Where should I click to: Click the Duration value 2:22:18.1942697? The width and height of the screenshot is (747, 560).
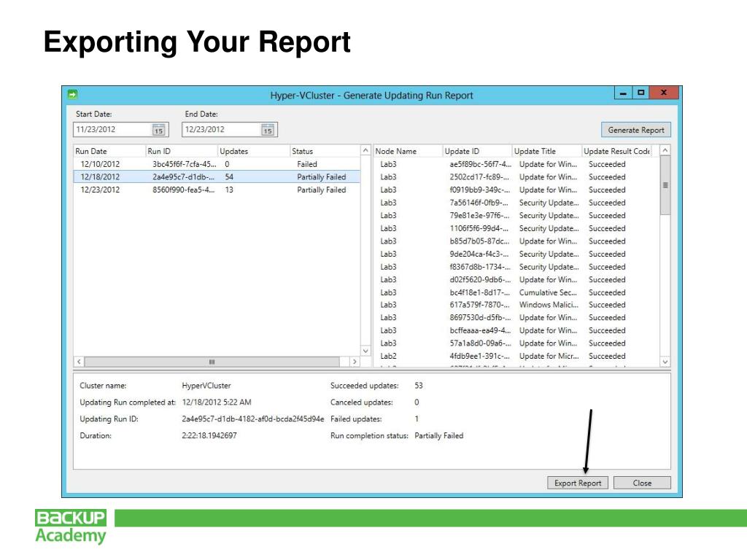tap(209, 435)
